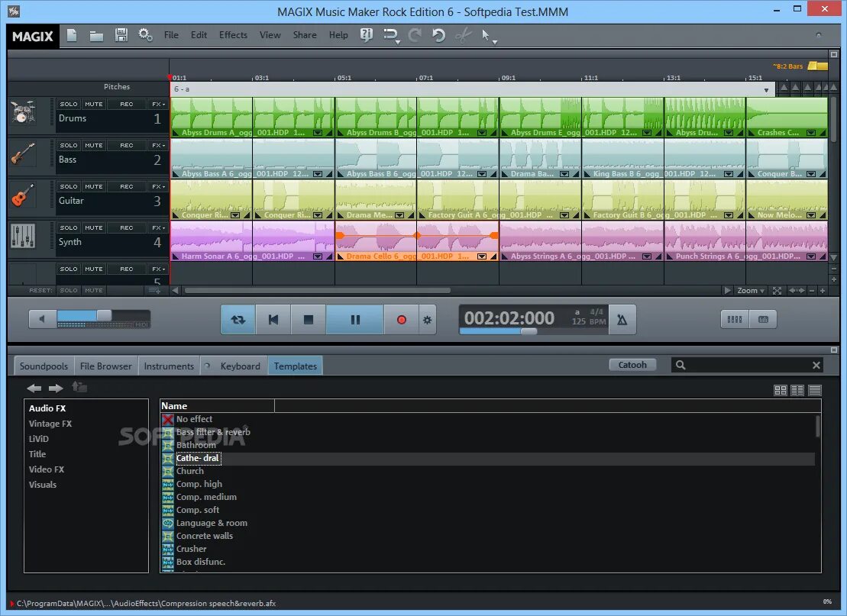Open the Effects menu
This screenshot has height=616, width=847.
(233, 35)
